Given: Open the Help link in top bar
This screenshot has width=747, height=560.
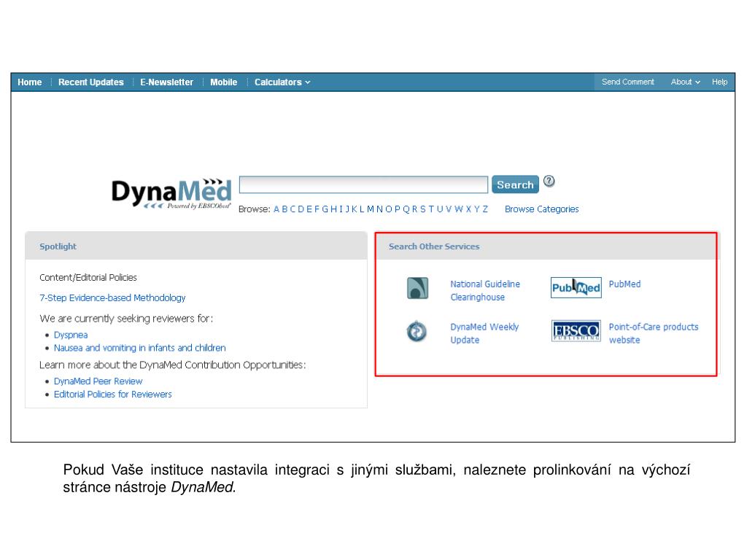Looking at the screenshot, I should tap(719, 82).
